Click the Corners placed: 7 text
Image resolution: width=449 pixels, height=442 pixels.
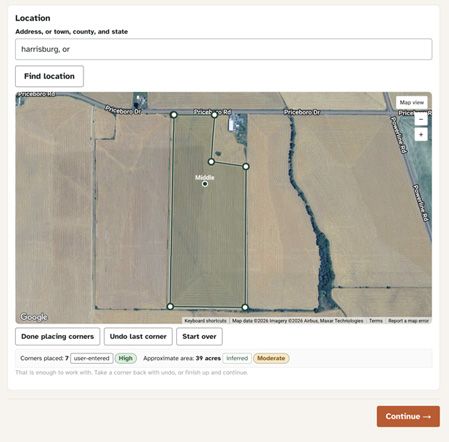(44, 358)
